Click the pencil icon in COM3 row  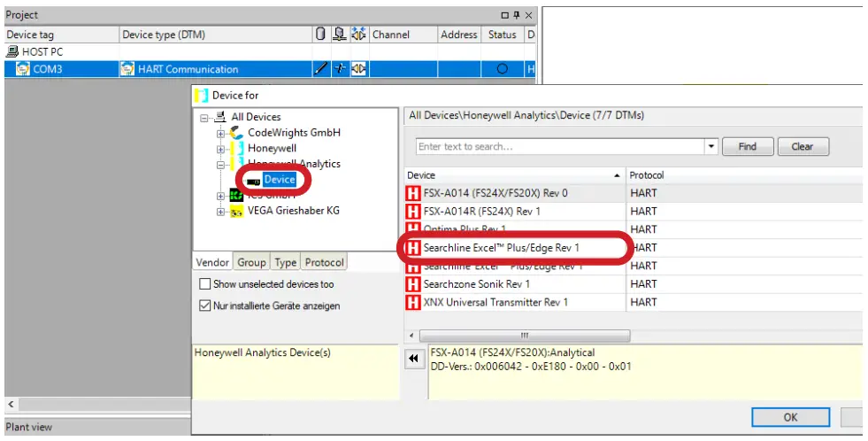click(x=321, y=69)
